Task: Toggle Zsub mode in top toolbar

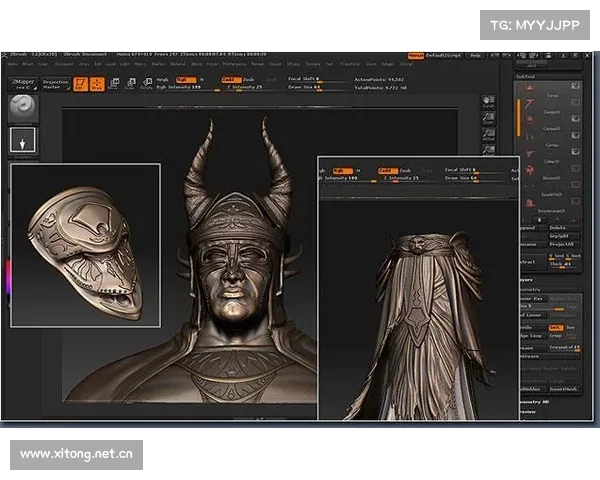Action: coord(249,80)
